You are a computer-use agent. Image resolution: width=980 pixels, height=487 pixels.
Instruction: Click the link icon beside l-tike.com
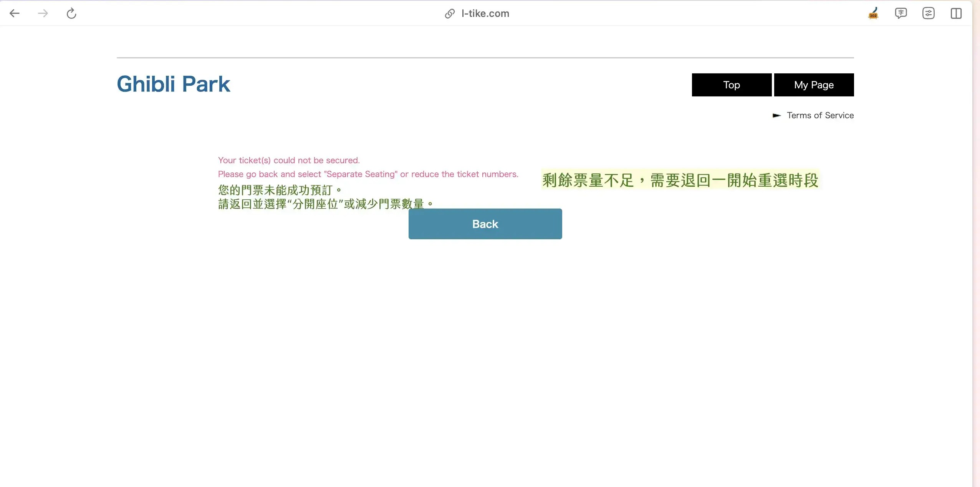tap(449, 14)
